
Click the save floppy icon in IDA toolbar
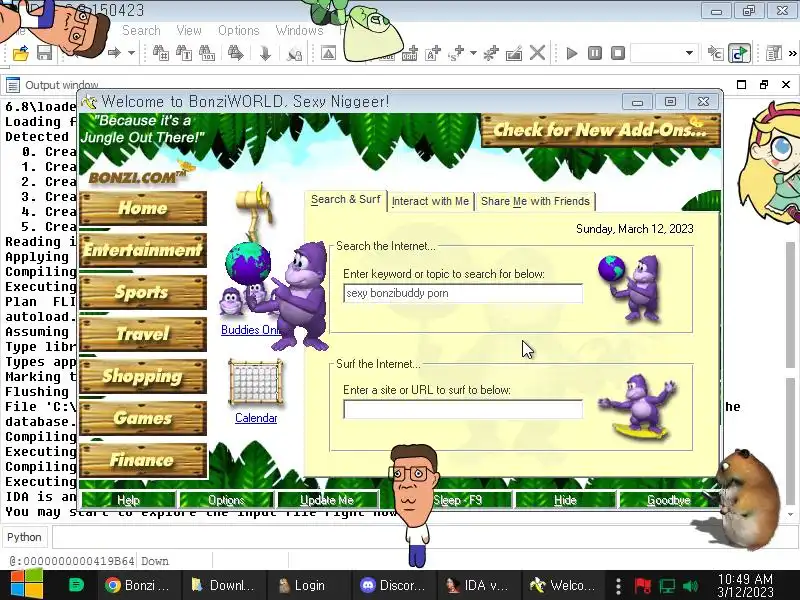[44, 53]
